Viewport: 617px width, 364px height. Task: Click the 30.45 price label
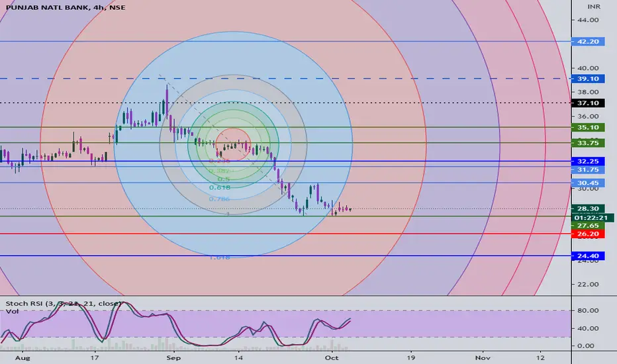pos(588,183)
